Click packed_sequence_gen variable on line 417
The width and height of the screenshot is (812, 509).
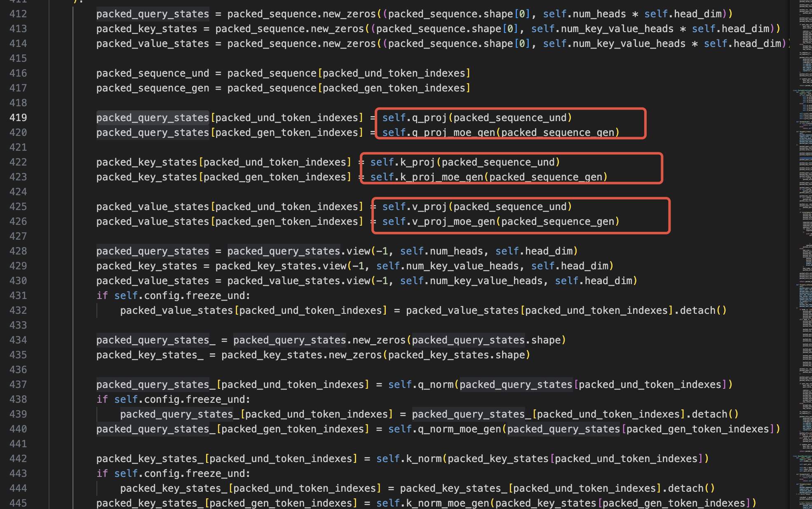pyautogui.click(x=153, y=88)
